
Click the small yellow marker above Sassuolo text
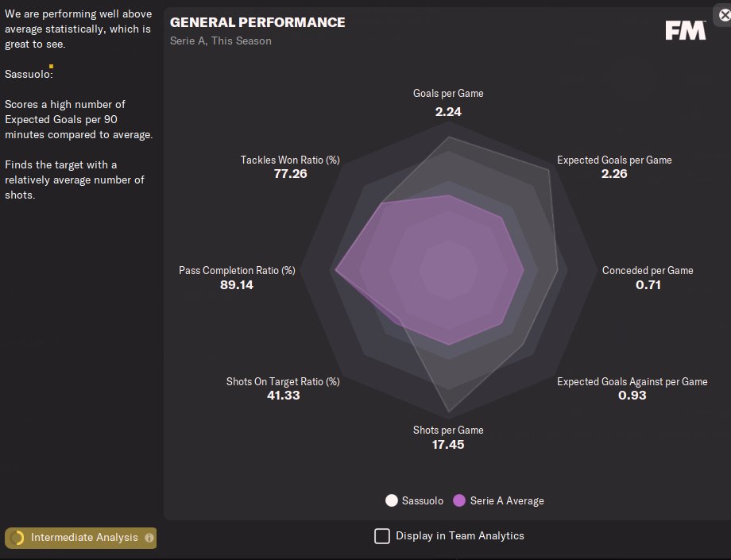pos(51,67)
